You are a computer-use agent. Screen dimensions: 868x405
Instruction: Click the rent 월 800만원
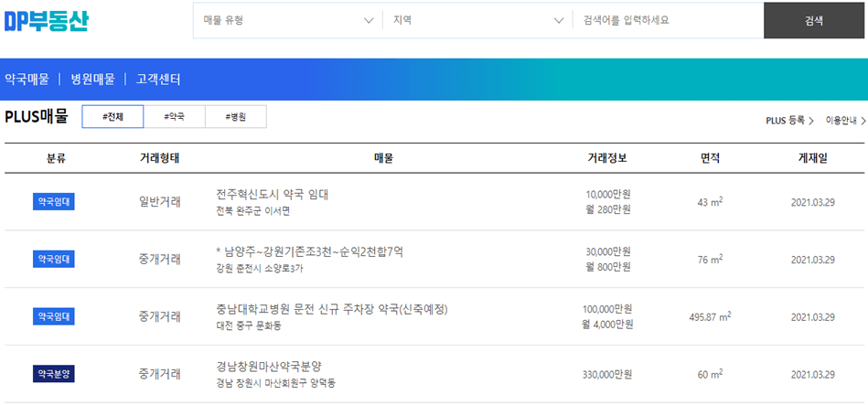coord(608,267)
